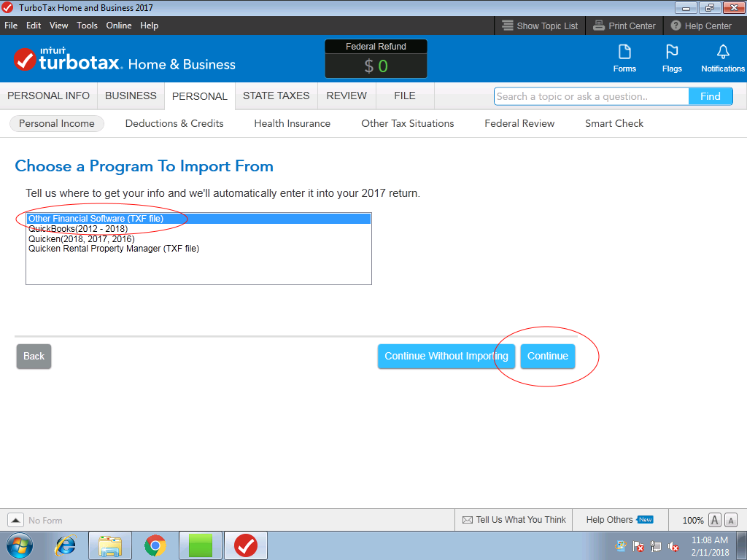Switch to the FILE tab
The image size is (747, 560).
(405, 96)
